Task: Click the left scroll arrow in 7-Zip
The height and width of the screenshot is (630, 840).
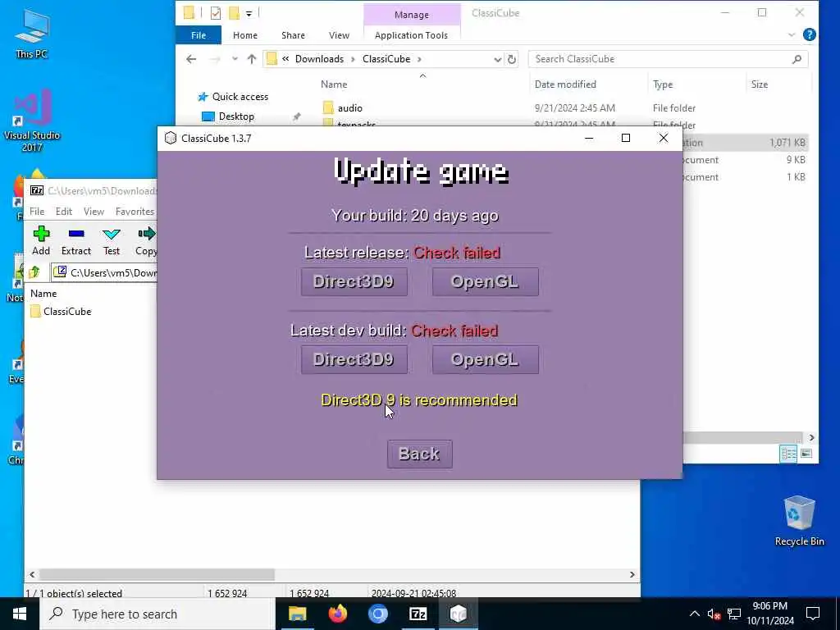Action: point(32,575)
